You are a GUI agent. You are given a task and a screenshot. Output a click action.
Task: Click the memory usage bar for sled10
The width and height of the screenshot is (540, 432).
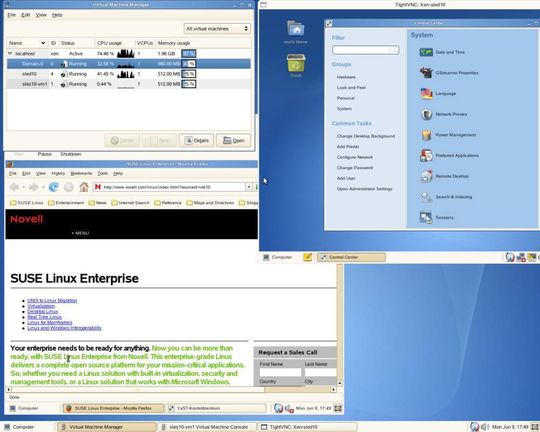[x=189, y=74]
